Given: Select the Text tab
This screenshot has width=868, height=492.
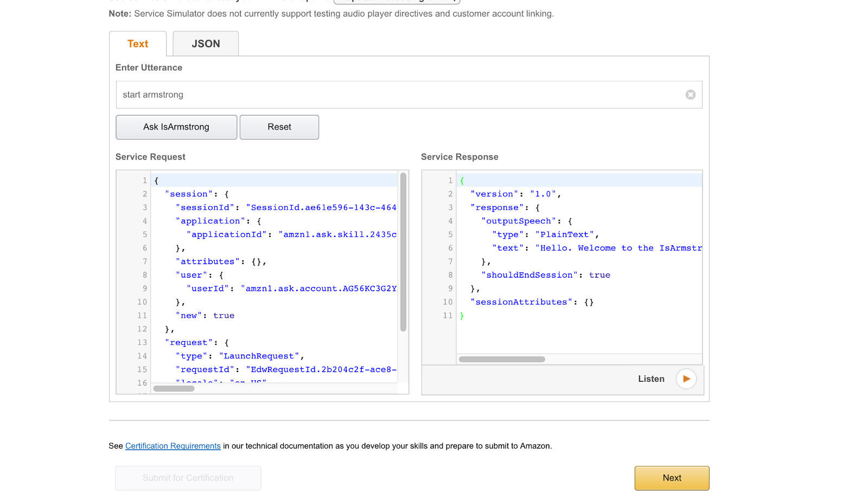Looking at the screenshot, I should click(x=138, y=44).
